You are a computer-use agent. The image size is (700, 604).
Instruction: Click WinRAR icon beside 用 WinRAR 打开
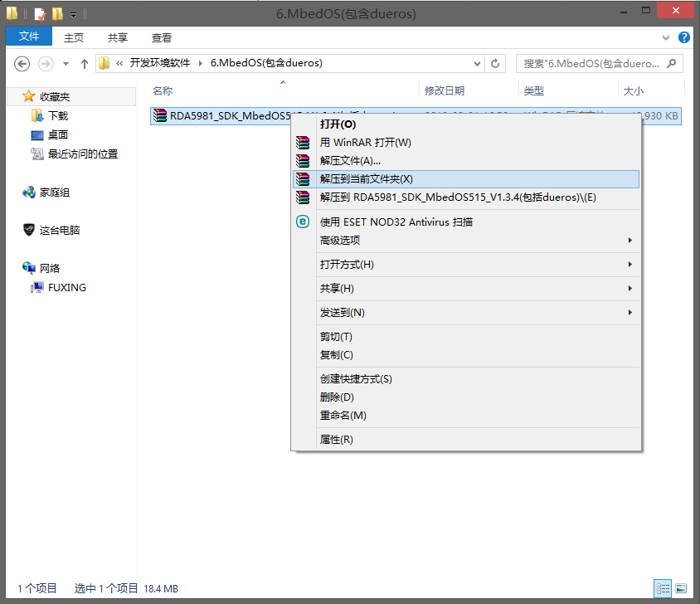pyautogui.click(x=303, y=143)
